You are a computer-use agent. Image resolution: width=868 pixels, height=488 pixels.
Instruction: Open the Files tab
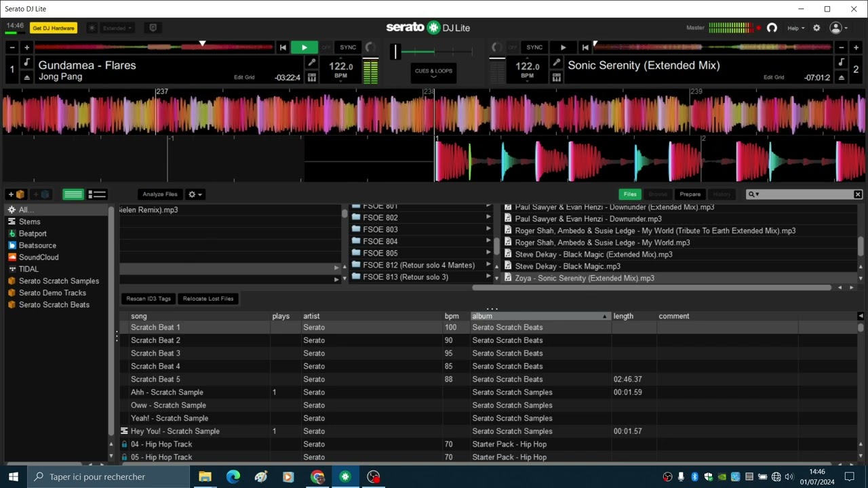[x=630, y=195]
